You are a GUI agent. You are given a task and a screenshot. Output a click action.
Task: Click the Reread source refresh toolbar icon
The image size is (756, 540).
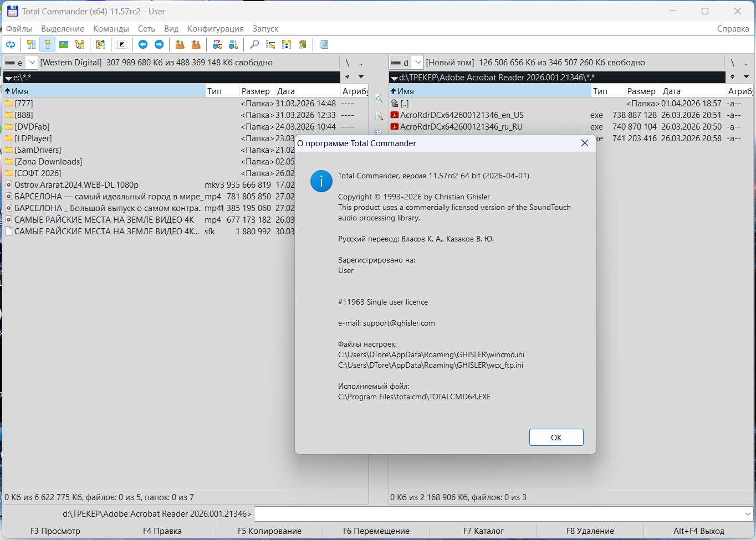(11, 44)
